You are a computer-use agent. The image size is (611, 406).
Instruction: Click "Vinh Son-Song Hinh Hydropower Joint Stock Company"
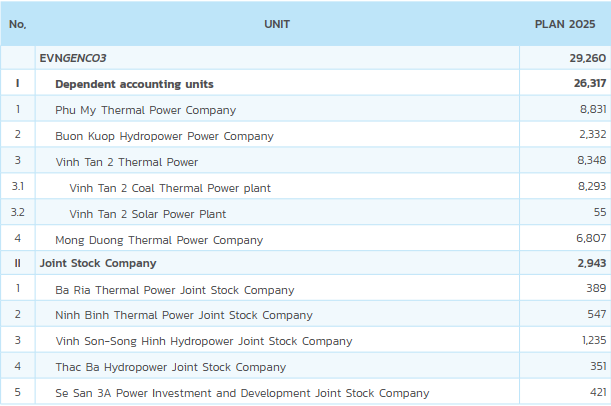204,341
